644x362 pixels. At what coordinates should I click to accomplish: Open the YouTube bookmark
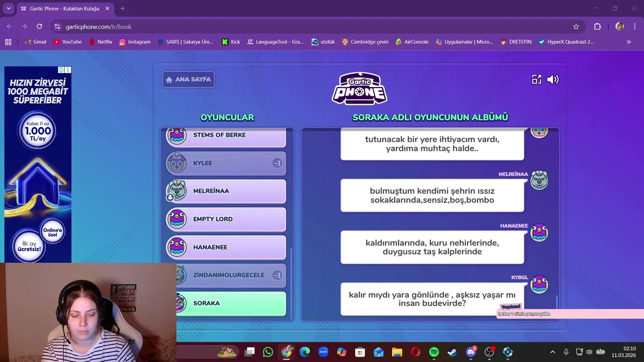coord(67,42)
